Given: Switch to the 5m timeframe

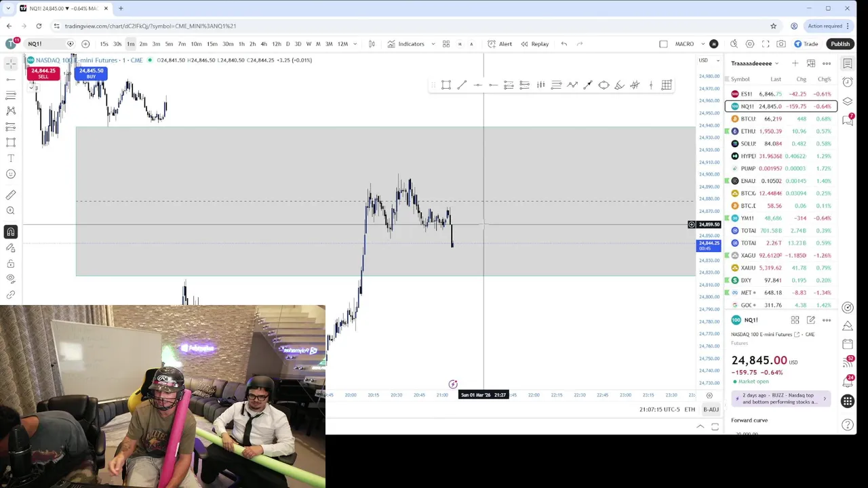Looking at the screenshot, I should point(169,44).
